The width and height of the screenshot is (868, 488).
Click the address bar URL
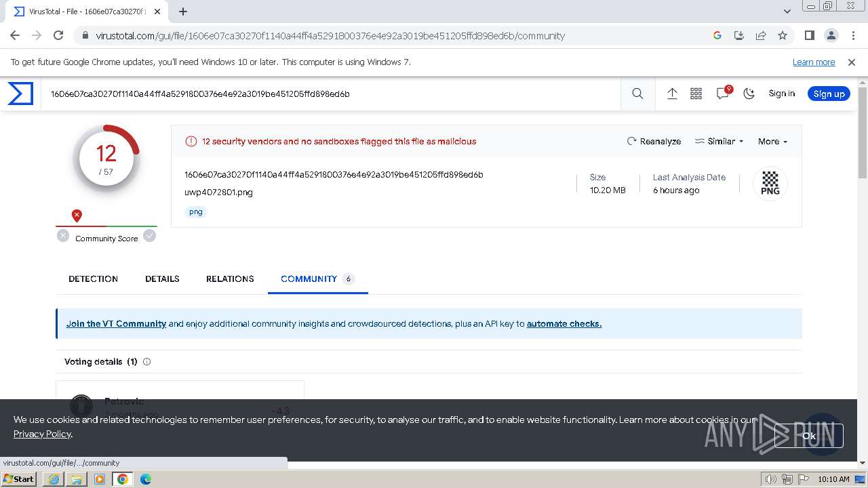coord(330,36)
